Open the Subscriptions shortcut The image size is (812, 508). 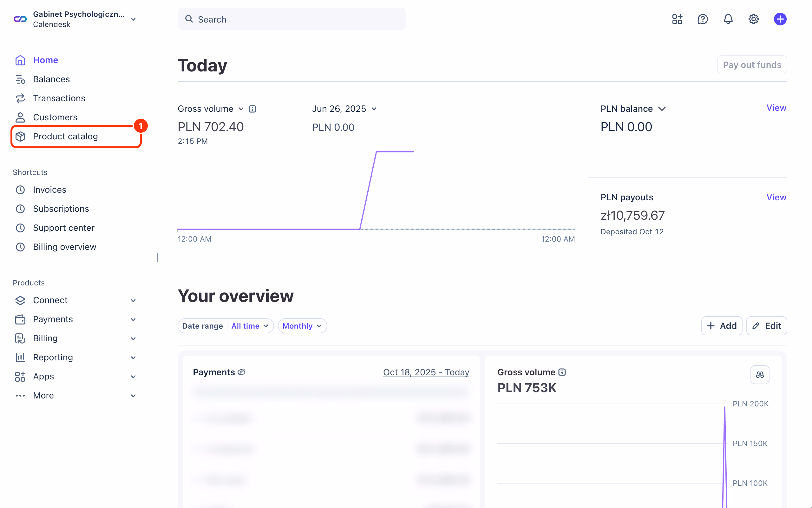(61, 209)
